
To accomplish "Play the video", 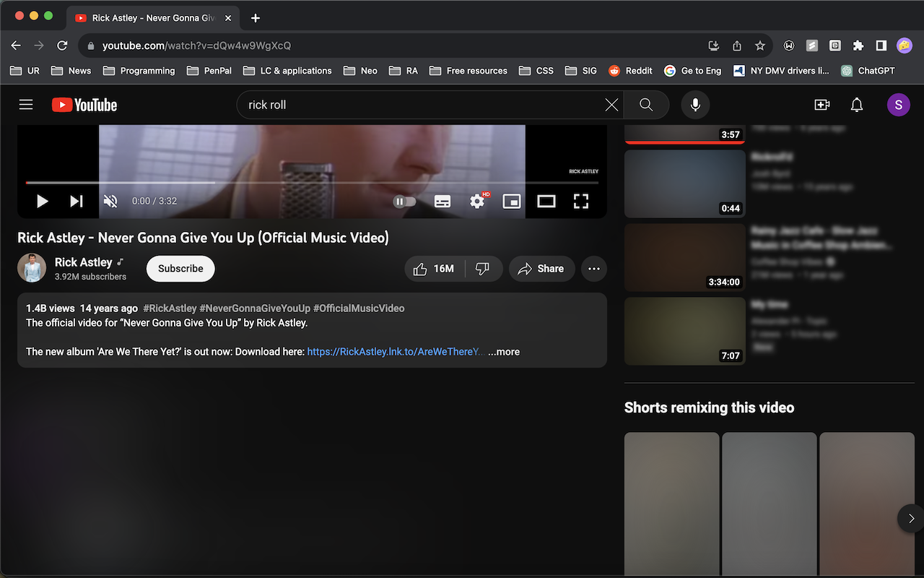I will pyautogui.click(x=43, y=202).
